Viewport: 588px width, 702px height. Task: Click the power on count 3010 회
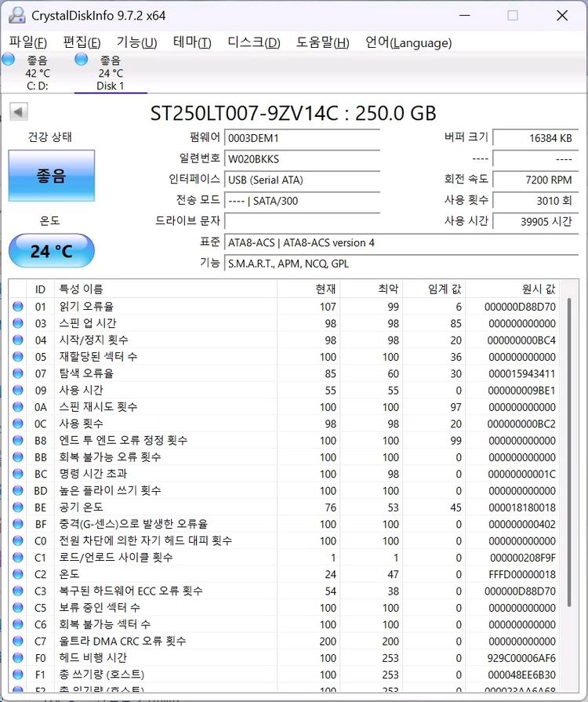coord(535,201)
